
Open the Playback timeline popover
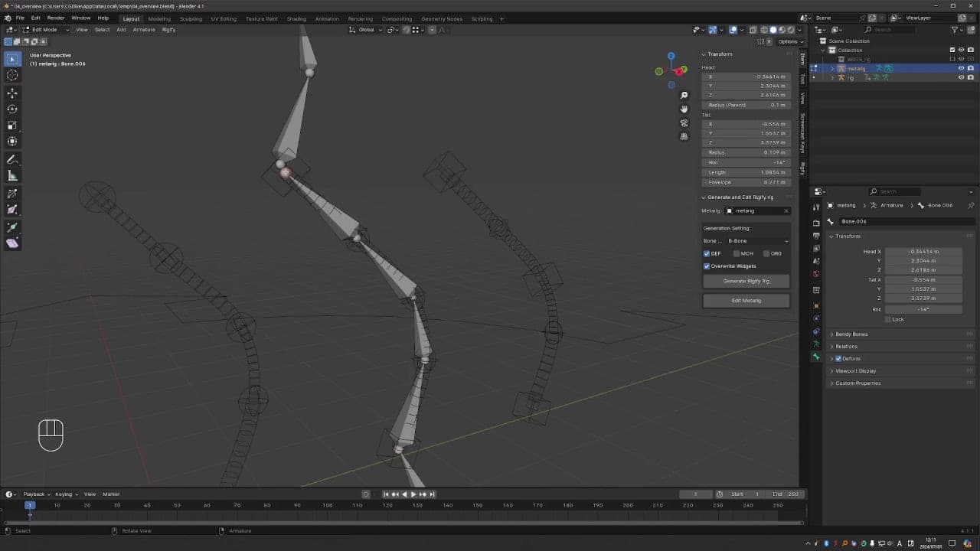(36, 494)
